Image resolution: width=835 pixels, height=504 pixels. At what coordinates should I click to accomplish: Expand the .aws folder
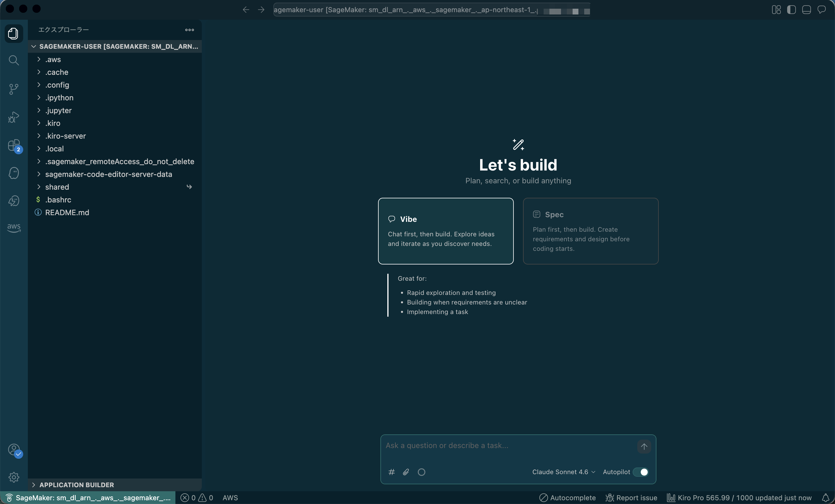[x=115, y=59]
